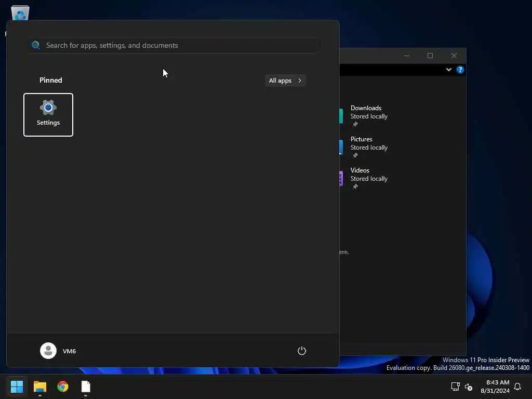Open the clock showing 8:43 AM

pyautogui.click(x=495, y=387)
